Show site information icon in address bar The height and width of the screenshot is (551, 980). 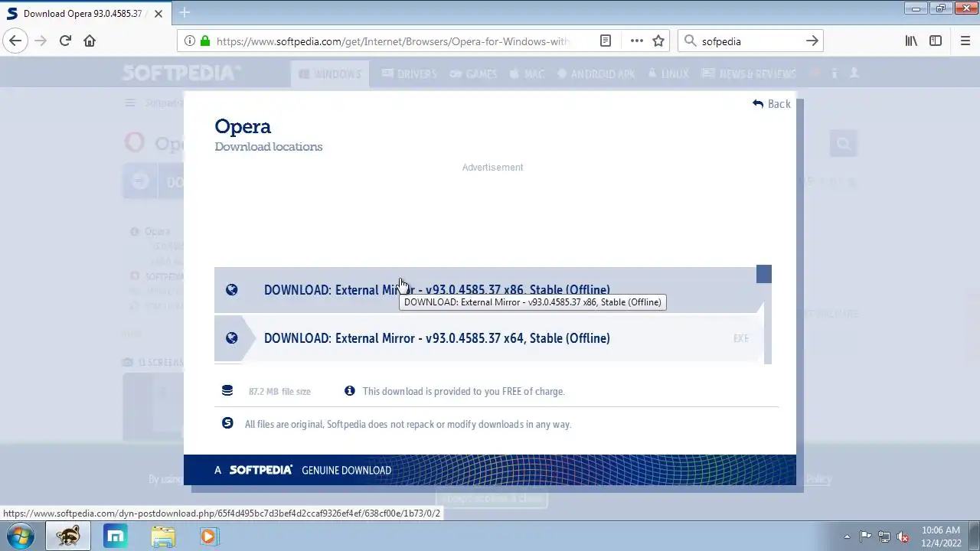pyautogui.click(x=189, y=41)
